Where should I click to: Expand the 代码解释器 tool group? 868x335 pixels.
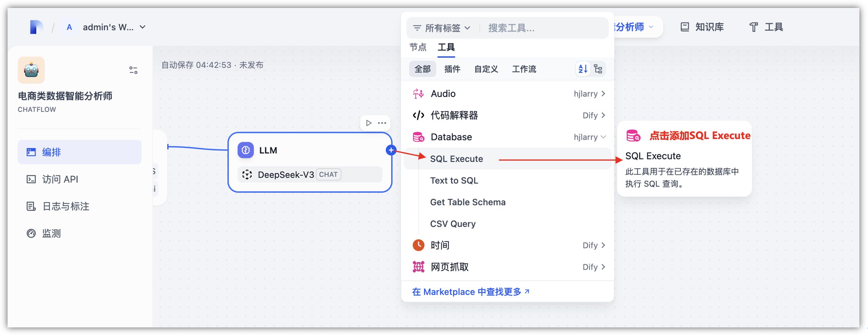pyautogui.click(x=508, y=115)
